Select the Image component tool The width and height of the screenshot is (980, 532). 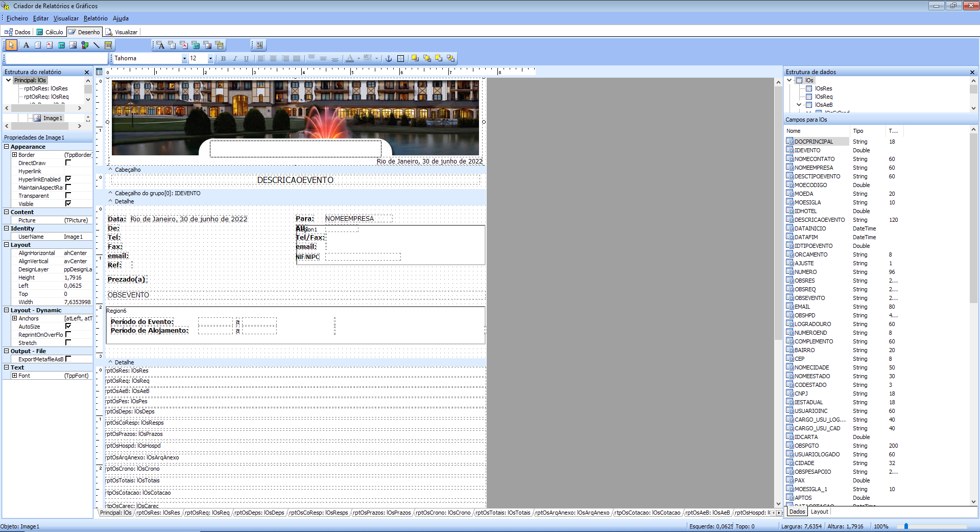pyautogui.click(x=73, y=45)
